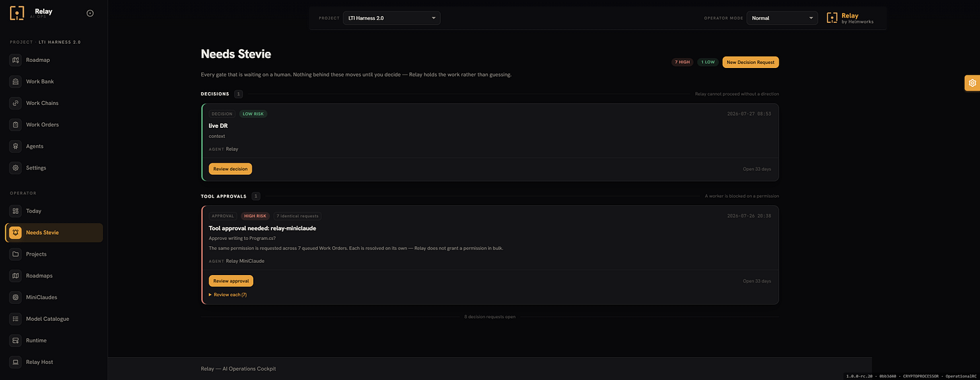
Task: Open Work Chains link icon
Action: point(15,103)
